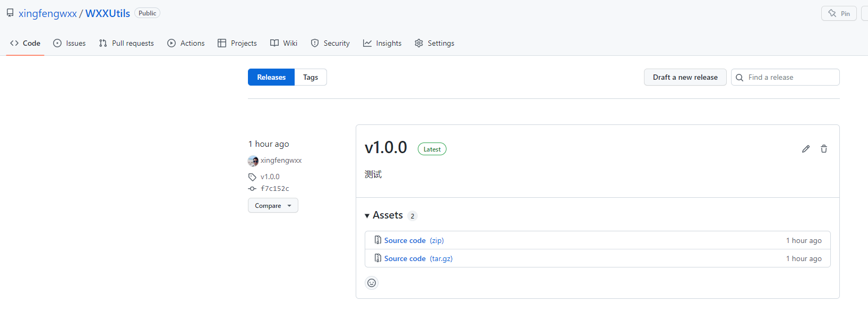Open the Projects tab
Screen dimensions: 868x310
[x=237, y=43]
